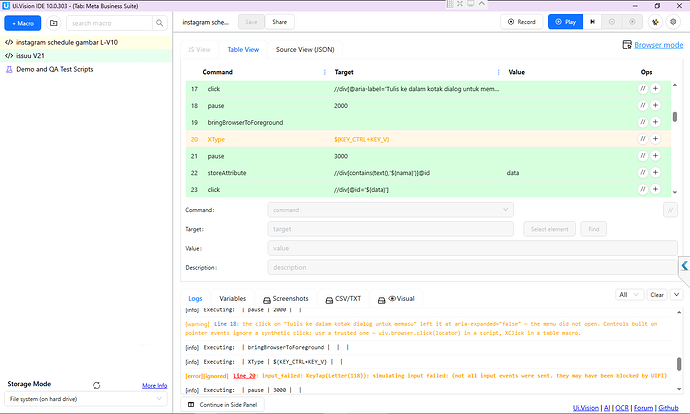This screenshot has width=690, height=414.
Task: Click the Save button
Action: coord(251,22)
